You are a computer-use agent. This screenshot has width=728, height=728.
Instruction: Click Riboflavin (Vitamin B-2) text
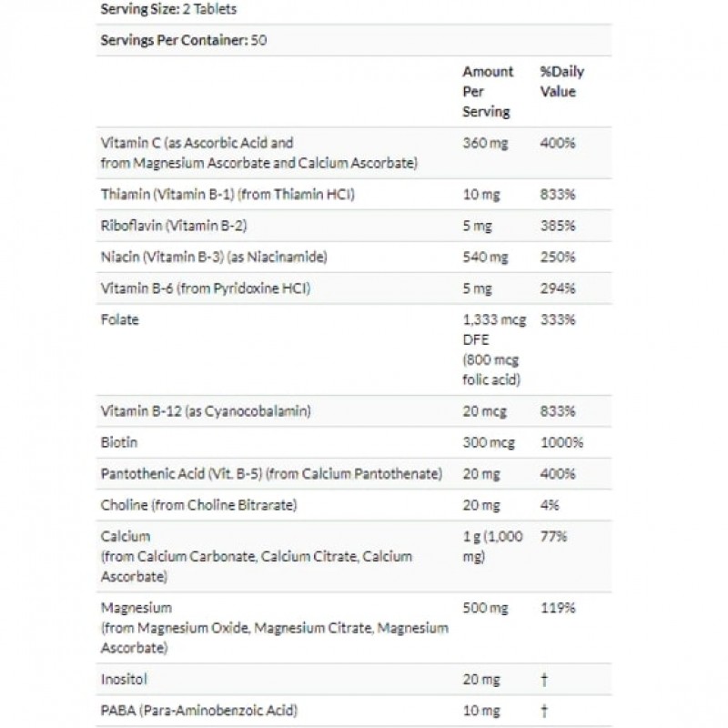[x=171, y=227]
